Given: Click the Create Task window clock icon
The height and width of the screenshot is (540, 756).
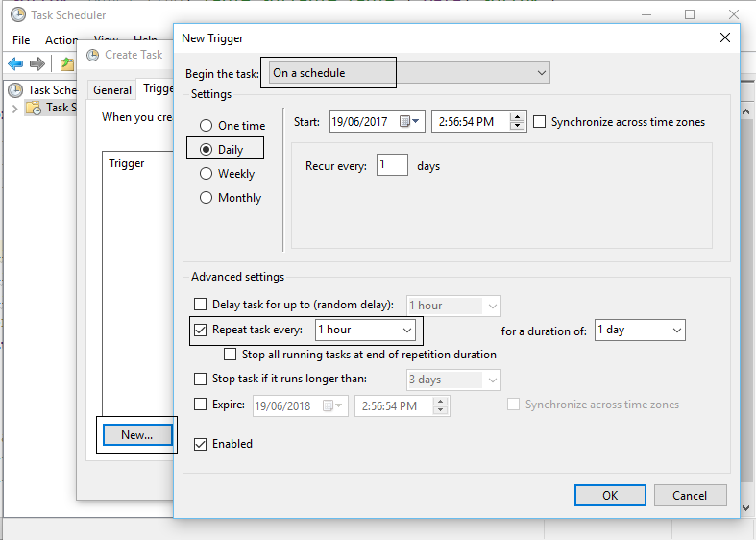Looking at the screenshot, I should pyautogui.click(x=92, y=55).
